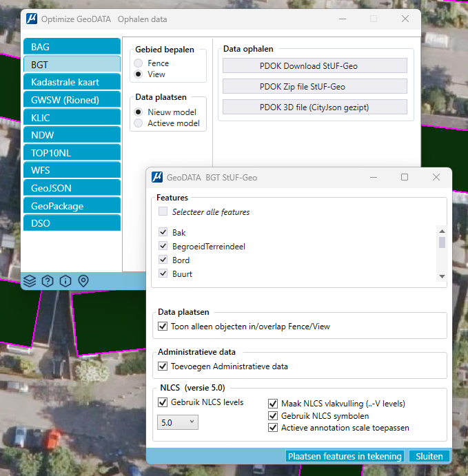Click the Sluiten button
The image size is (468, 476).
click(x=429, y=456)
